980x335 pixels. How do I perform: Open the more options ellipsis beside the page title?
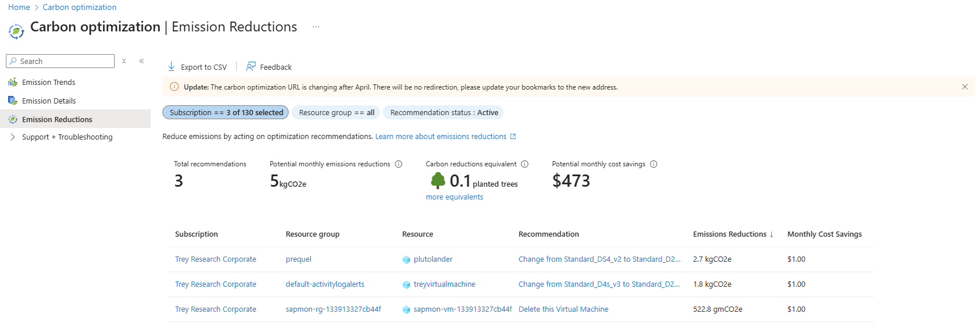(316, 27)
